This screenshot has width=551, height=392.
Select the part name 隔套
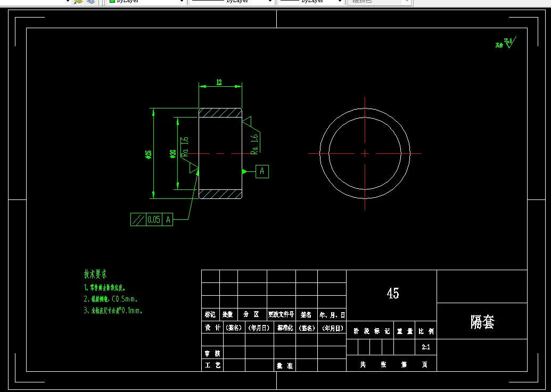[x=482, y=322]
